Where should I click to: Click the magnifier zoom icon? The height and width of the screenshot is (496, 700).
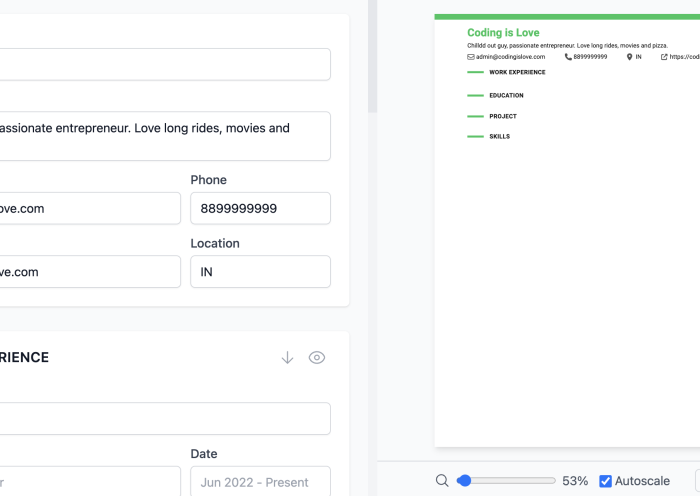442,481
